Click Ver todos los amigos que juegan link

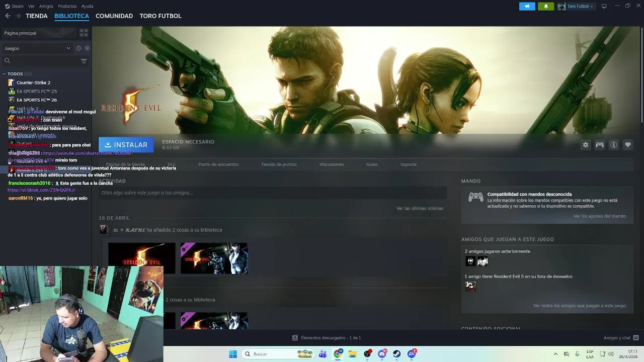(580, 306)
